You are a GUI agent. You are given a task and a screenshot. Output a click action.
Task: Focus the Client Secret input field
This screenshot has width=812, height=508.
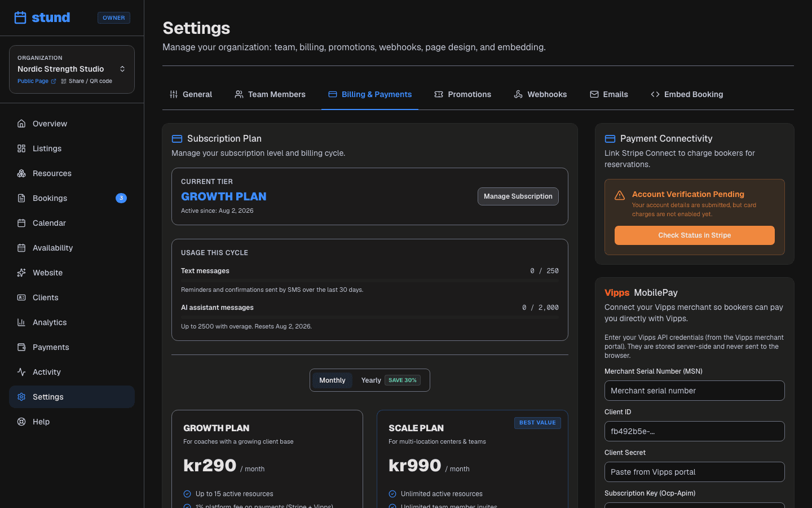[695, 472]
